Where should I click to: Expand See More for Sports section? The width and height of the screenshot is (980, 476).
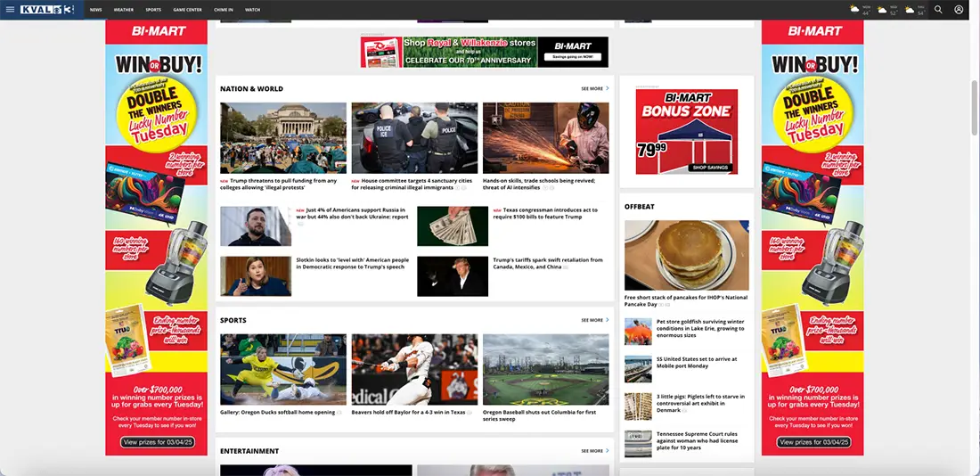tap(595, 320)
